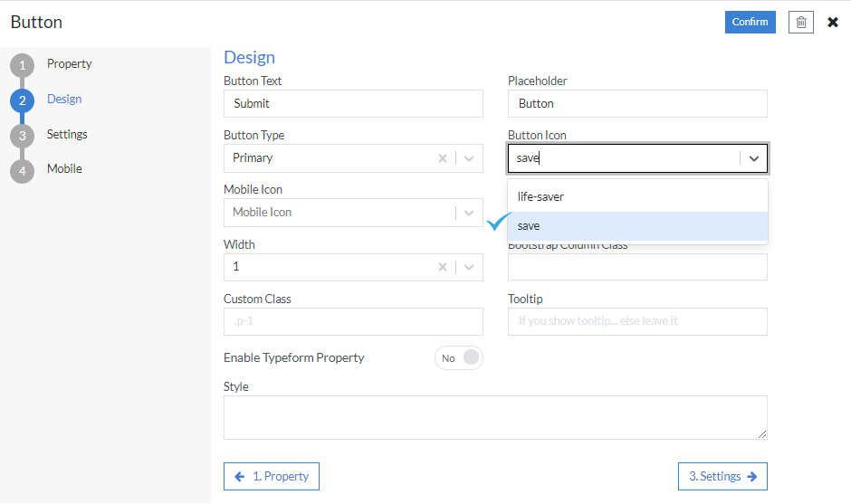This screenshot has width=851, height=504.
Task: Click the trash delete icon
Action: click(x=800, y=22)
